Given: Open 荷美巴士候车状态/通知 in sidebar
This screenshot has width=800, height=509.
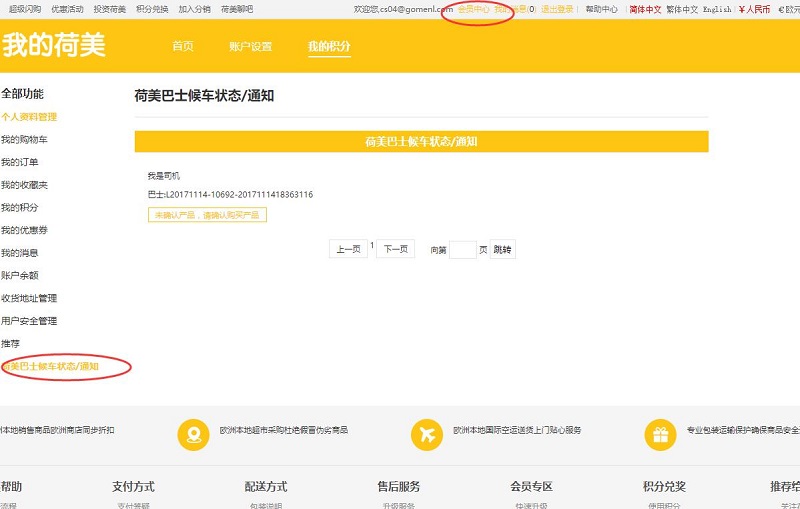Looking at the screenshot, I should [50, 366].
